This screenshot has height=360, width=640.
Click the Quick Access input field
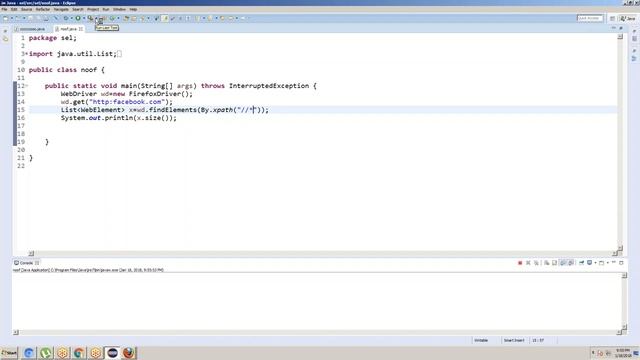click(x=590, y=18)
